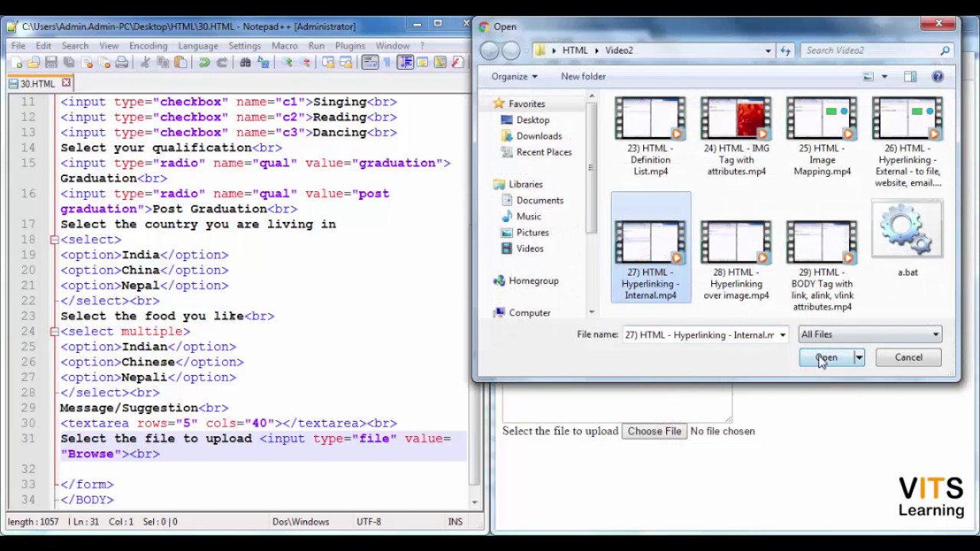
Task: Open the Plugins menu
Action: [350, 46]
